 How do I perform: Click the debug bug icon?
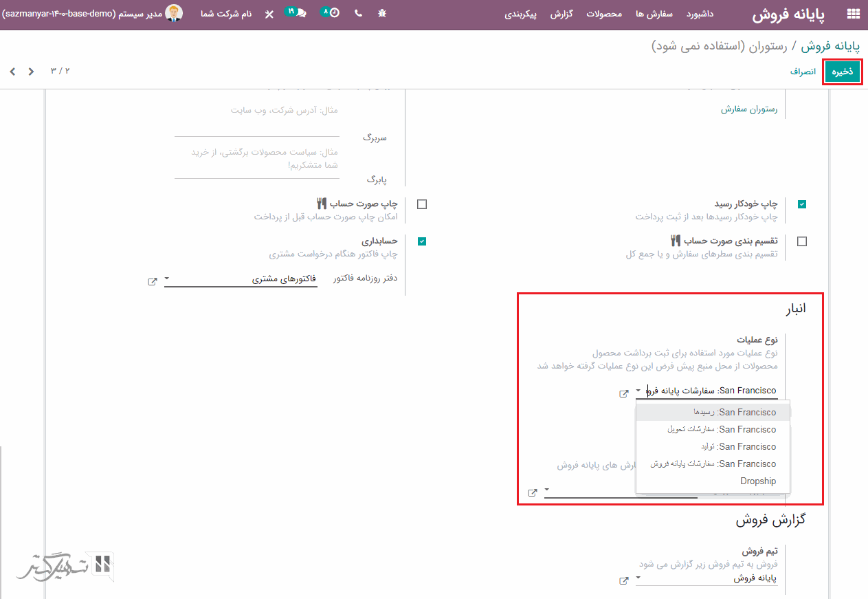(382, 14)
